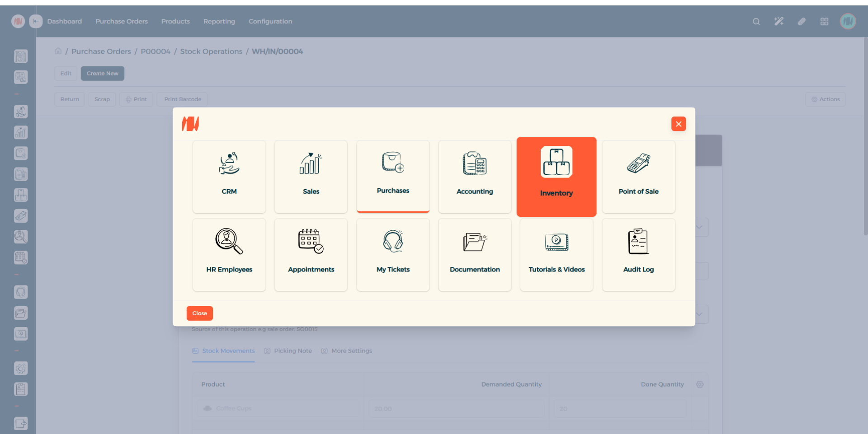Screen dimensions: 868x434
Task: Open the Documentation tile
Action: coord(475,255)
